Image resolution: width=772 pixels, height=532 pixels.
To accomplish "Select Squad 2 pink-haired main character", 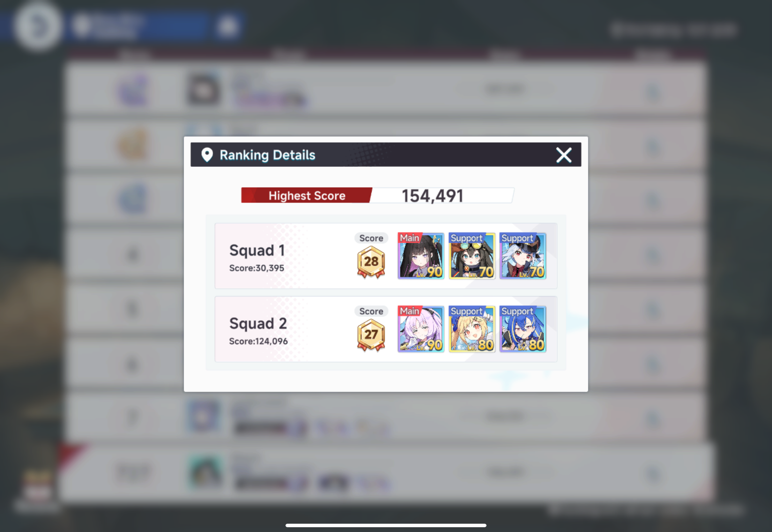I will pos(421,329).
